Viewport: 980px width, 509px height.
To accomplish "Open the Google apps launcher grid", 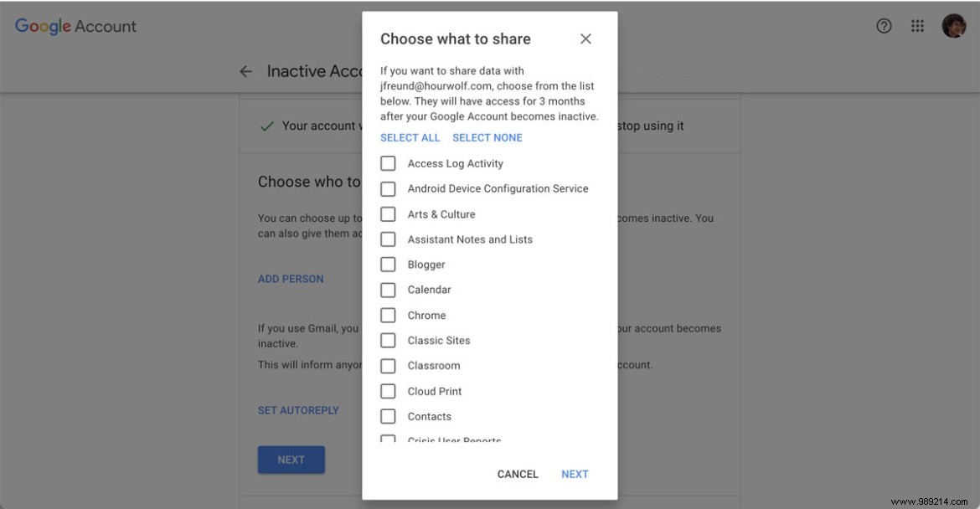I will (918, 25).
